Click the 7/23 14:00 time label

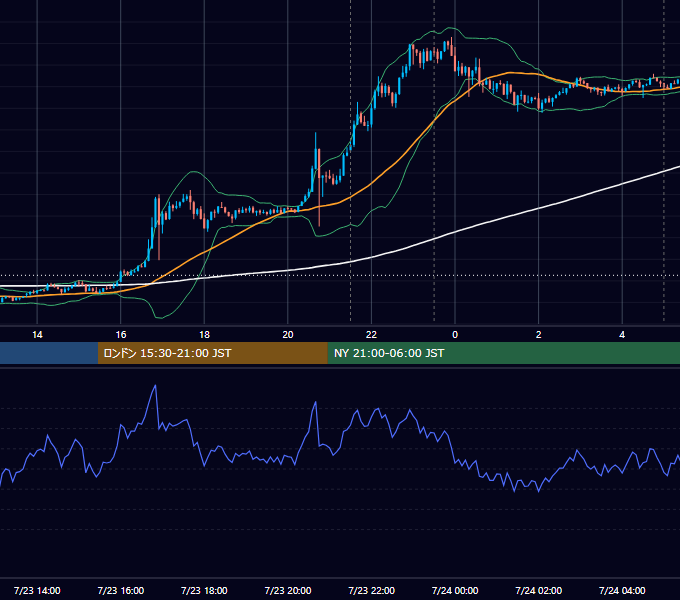point(37,590)
